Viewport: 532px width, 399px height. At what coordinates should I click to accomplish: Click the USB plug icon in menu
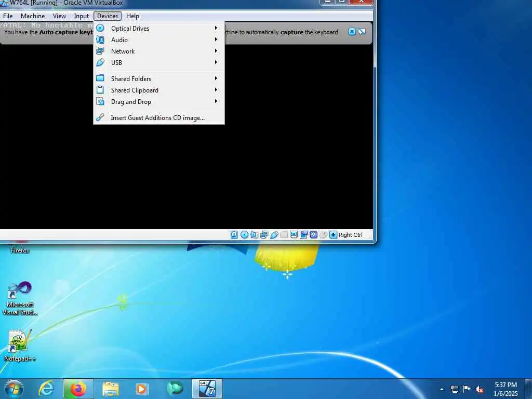point(100,62)
